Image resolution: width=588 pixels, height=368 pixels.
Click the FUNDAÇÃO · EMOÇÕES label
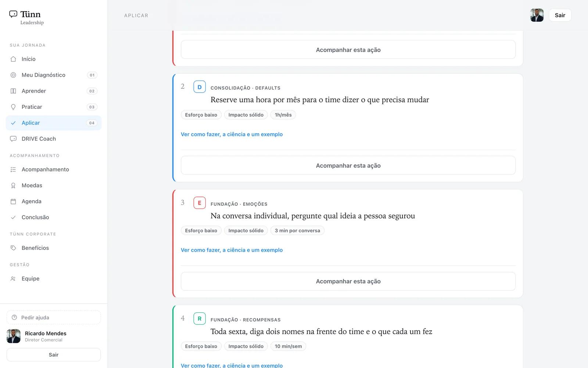[x=239, y=204]
